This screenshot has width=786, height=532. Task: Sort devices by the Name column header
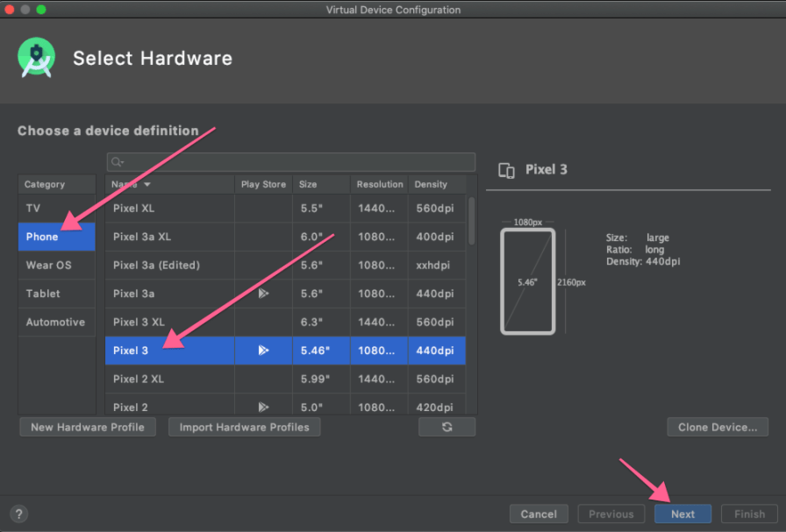pyautogui.click(x=132, y=184)
